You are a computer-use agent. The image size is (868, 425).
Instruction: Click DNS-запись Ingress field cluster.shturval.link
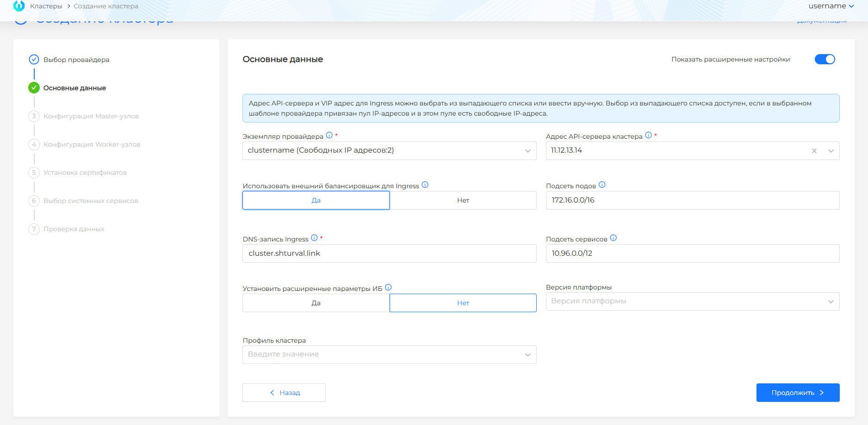[x=390, y=253]
